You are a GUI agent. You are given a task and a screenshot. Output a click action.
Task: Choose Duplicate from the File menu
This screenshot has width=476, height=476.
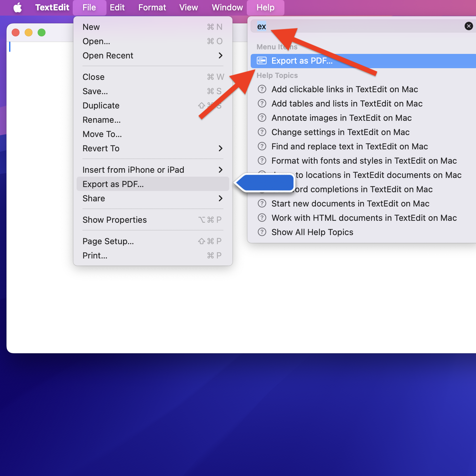pyautogui.click(x=153, y=106)
